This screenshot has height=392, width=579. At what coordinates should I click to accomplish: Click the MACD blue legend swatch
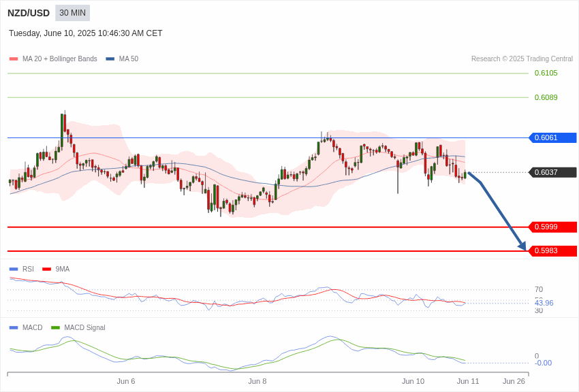tap(14, 328)
